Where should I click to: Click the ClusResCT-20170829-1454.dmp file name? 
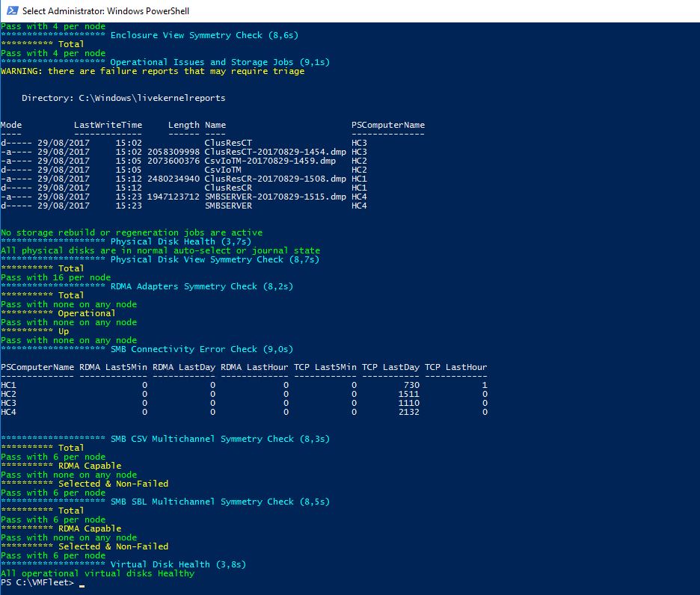tap(274, 152)
